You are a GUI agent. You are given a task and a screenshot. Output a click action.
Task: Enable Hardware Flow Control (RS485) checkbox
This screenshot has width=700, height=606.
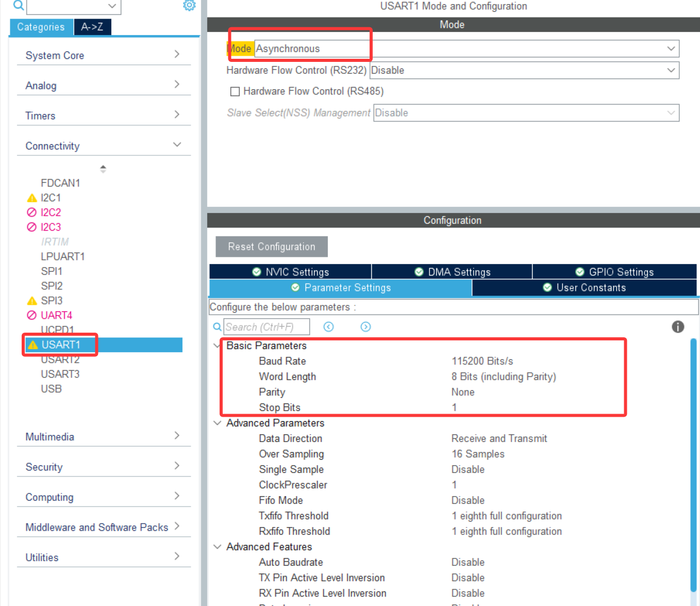(235, 91)
